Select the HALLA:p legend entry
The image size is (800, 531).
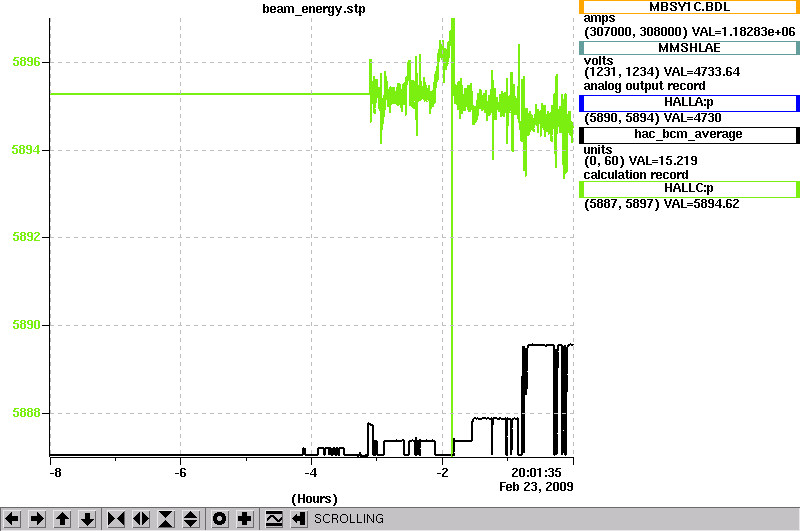tap(689, 103)
